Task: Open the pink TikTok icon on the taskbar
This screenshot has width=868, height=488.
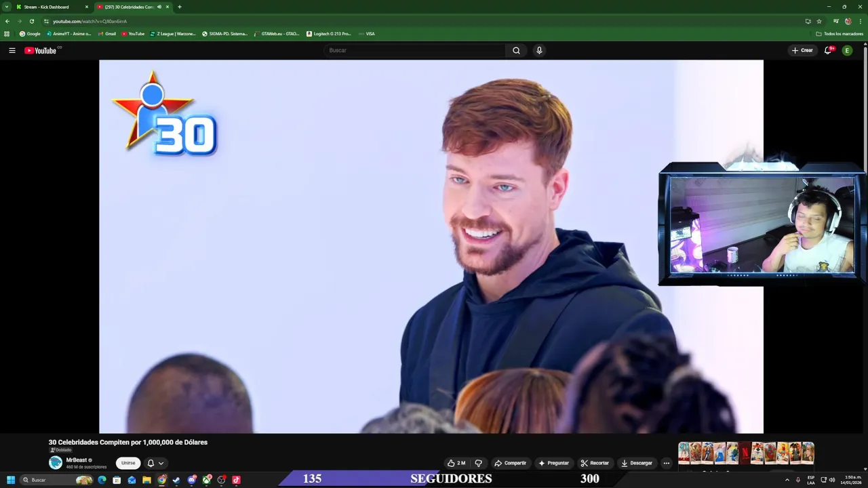Action: coord(236,480)
